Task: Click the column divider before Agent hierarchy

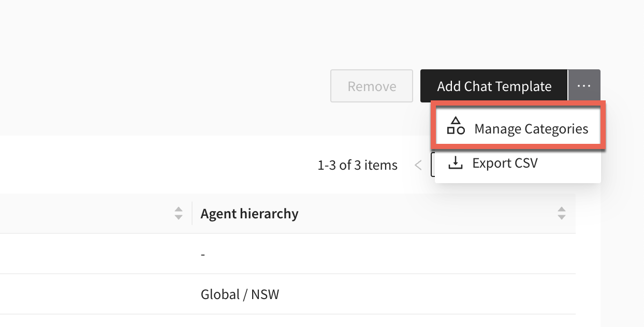Action: [x=192, y=213]
